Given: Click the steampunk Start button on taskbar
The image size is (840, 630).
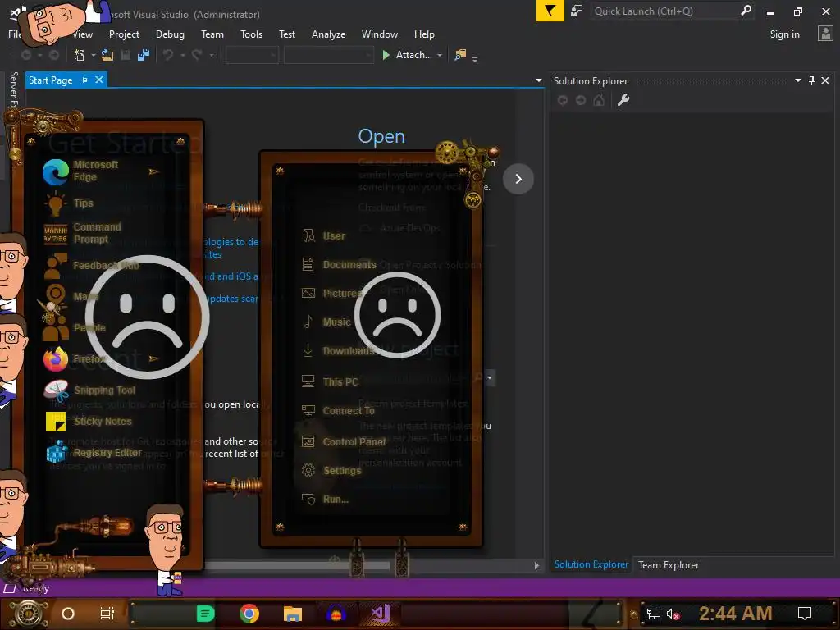Looking at the screenshot, I should pyautogui.click(x=29, y=614).
